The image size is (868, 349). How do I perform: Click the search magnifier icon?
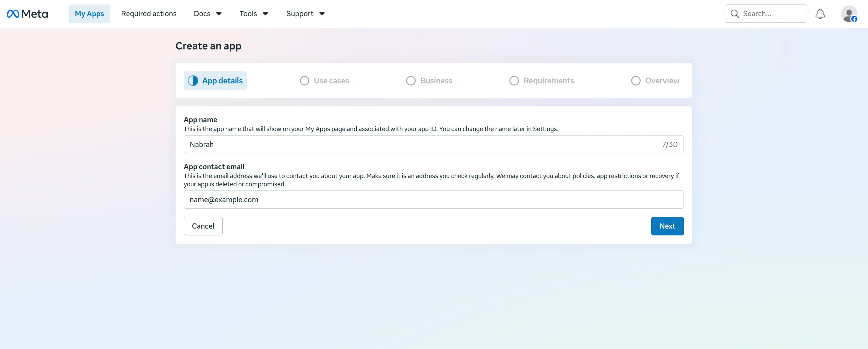coord(735,14)
